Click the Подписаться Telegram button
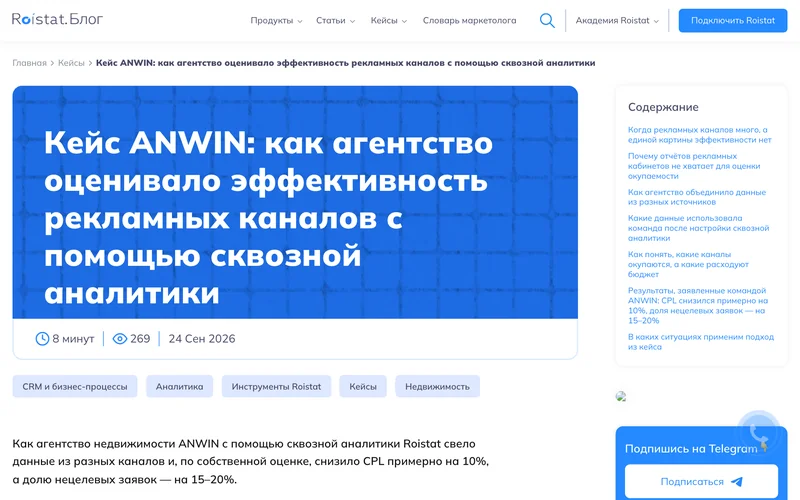Viewport: 800px width, 500px height. point(702,482)
